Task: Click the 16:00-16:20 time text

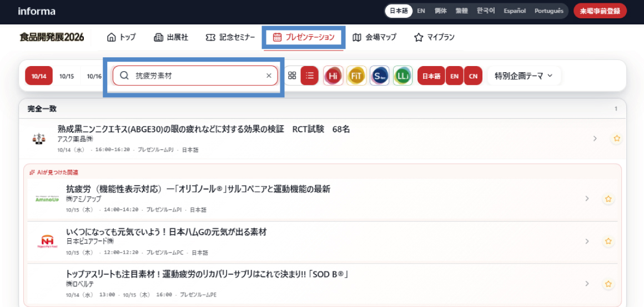Action: click(x=113, y=150)
